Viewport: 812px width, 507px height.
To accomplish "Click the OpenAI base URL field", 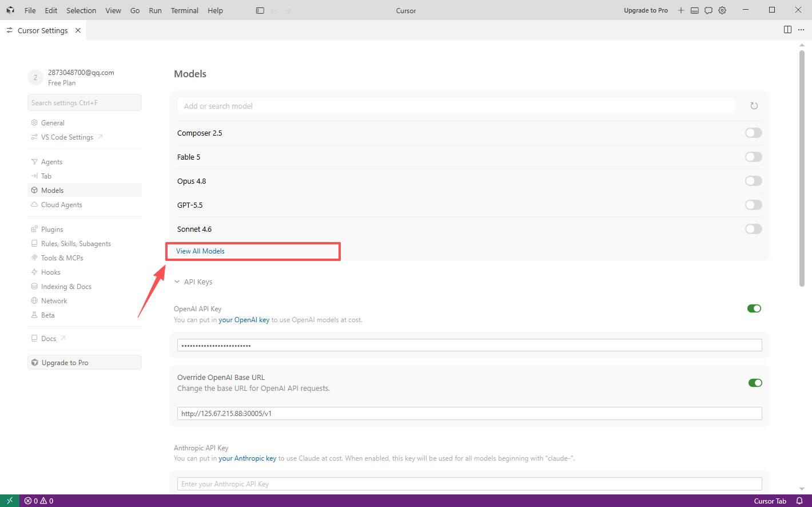I will coord(469,413).
